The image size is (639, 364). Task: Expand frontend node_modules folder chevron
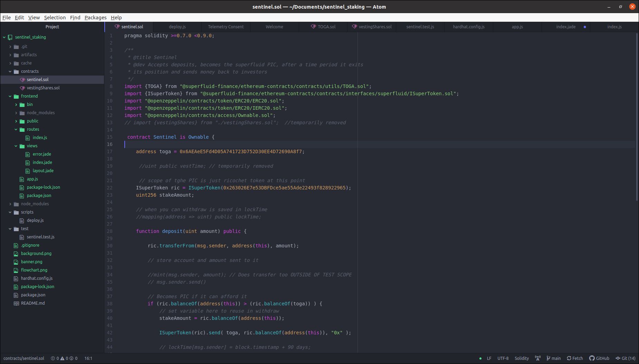[x=16, y=113]
